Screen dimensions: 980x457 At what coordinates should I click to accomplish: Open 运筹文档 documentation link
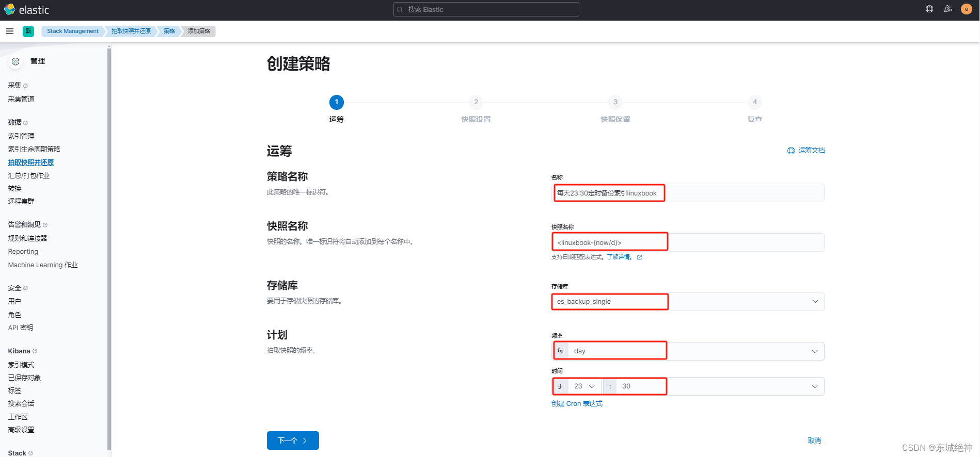coord(812,151)
